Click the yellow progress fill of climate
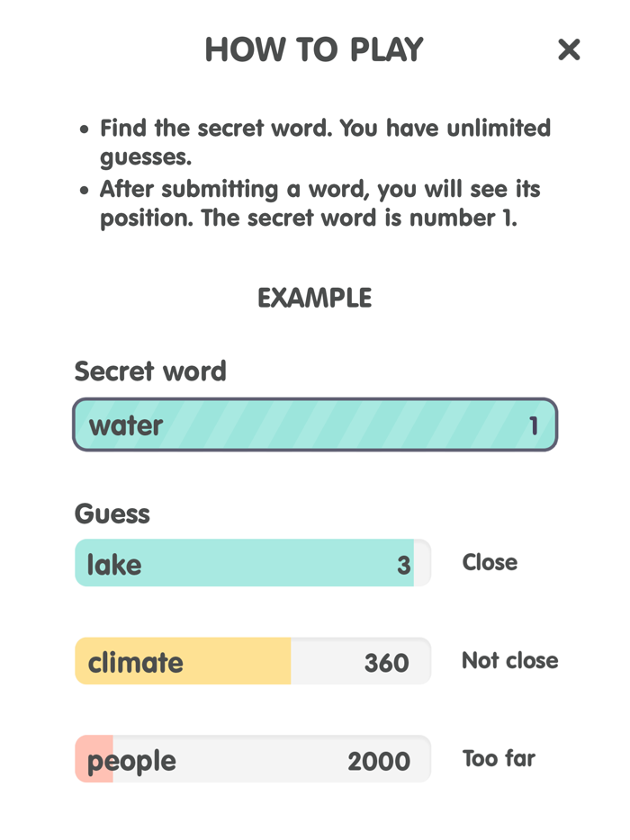 point(180,661)
